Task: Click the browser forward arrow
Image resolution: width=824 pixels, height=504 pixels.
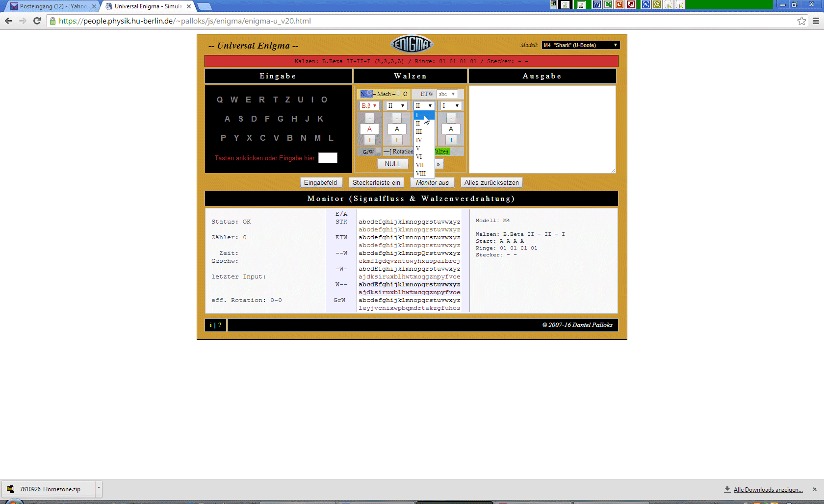Action: pyautogui.click(x=23, y=21)
